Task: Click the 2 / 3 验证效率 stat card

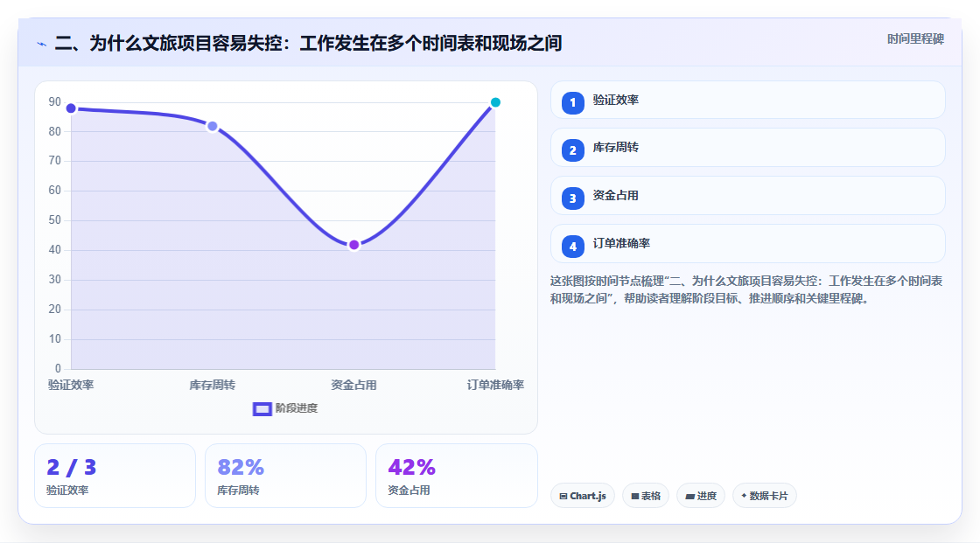Action: pos(115,476)
